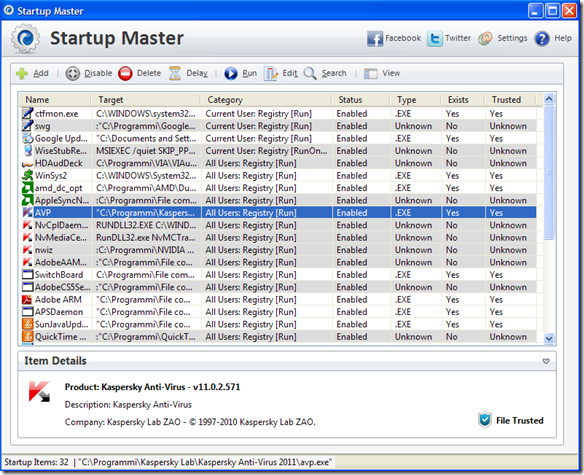The width and height of the screenshot is (584, 475).
Task: Open the Help link text
Action: (x=563, y=38)
